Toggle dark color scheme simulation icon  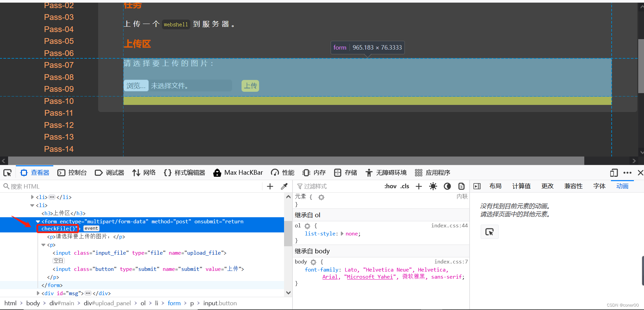pos(447,186)
